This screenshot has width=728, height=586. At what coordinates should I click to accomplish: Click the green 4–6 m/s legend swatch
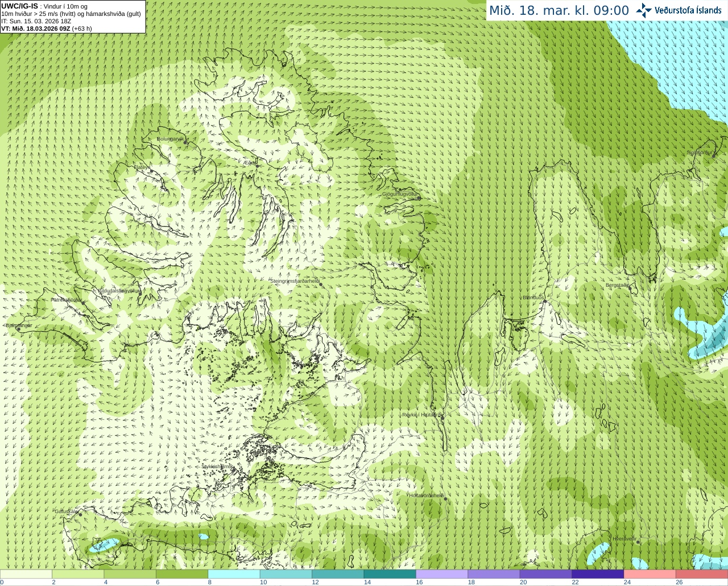(130, 574)
